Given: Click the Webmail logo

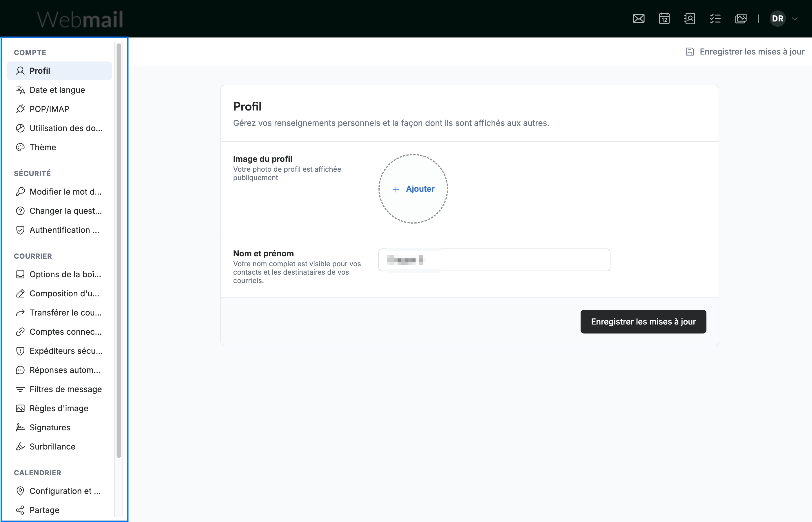Looking at the screenshot, I should pyautogui.click(x=80, y=19).
